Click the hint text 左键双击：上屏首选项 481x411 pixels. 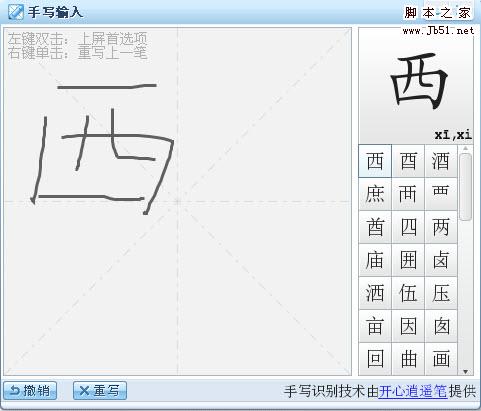[77, 39]
